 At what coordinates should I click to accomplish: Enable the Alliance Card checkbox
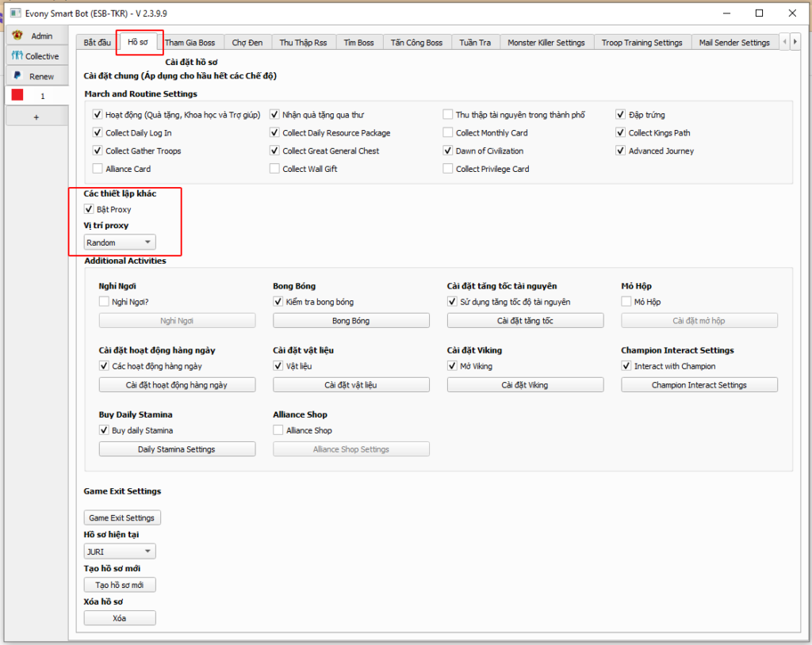[98, 169]
